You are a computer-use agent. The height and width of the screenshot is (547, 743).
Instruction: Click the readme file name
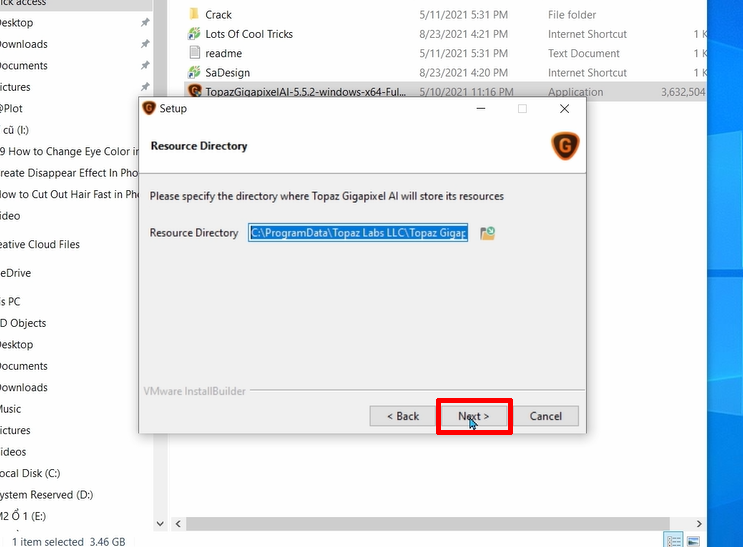point(224,53)
